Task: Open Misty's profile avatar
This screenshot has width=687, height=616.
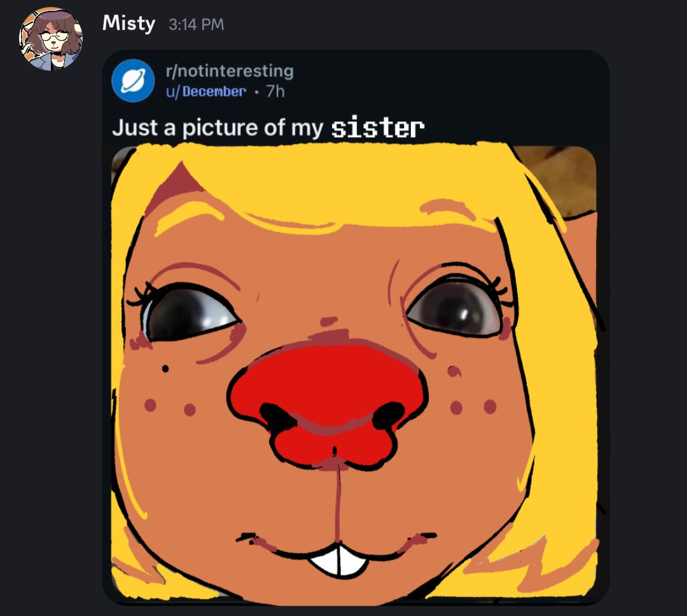Action: (51, 39)
